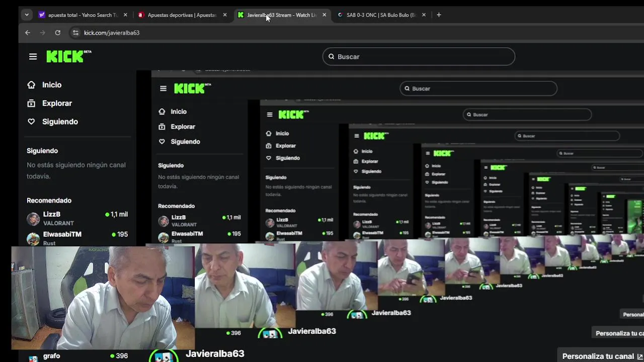Click the Recomendado heading in the outermost sidebar
This screenshot has width=644, height=362.
[49, 201]
